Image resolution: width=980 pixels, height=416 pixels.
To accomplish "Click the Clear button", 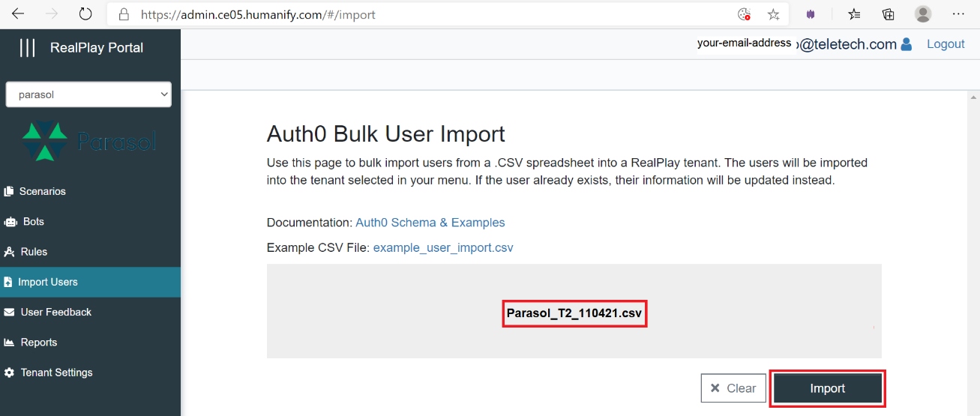I will click(x=733, y=388).
